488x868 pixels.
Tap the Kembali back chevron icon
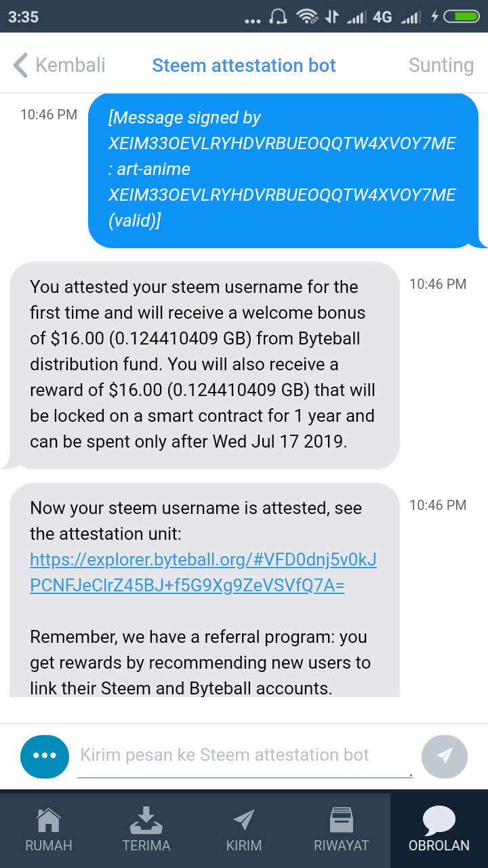20,66
